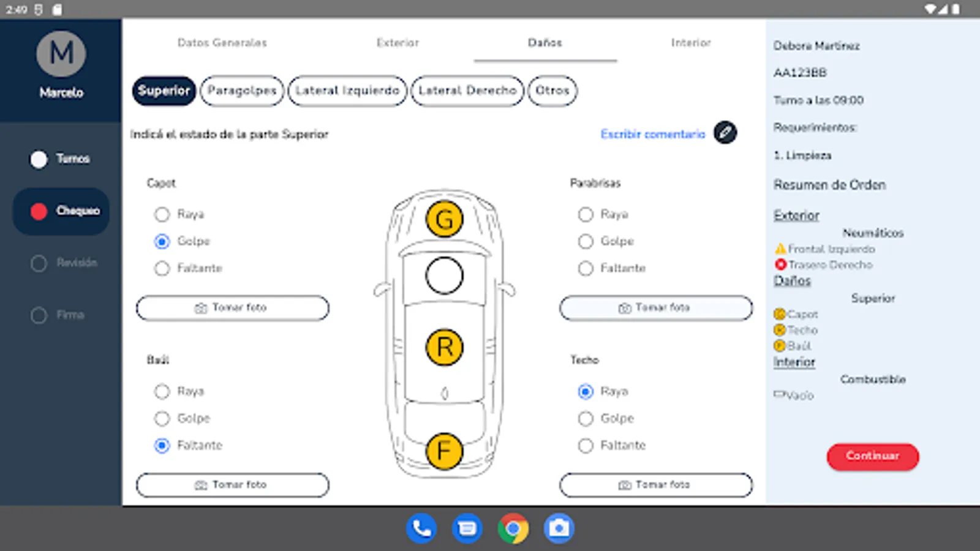Viewport: 980px width, 551px height.
Task: Click the Escribir comentario link
Action: click(653, 134)
